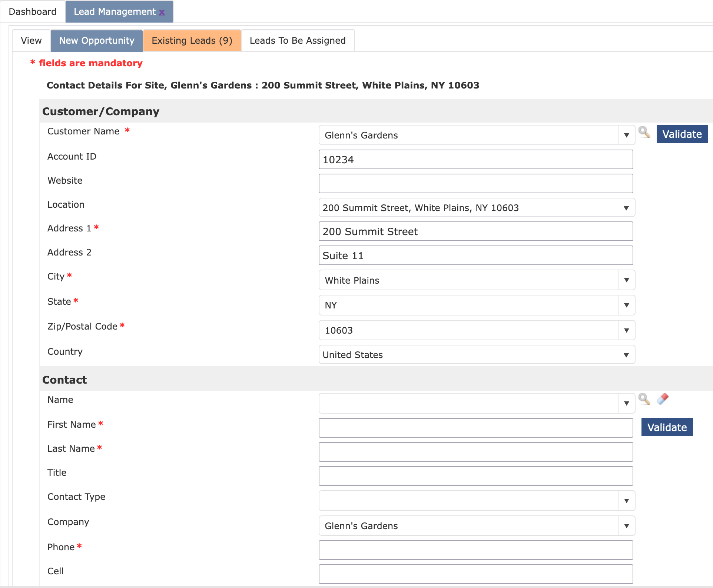The image size is (713, 588).
Task: Open the Location dropdown
Action: click(x=477, y=208)
